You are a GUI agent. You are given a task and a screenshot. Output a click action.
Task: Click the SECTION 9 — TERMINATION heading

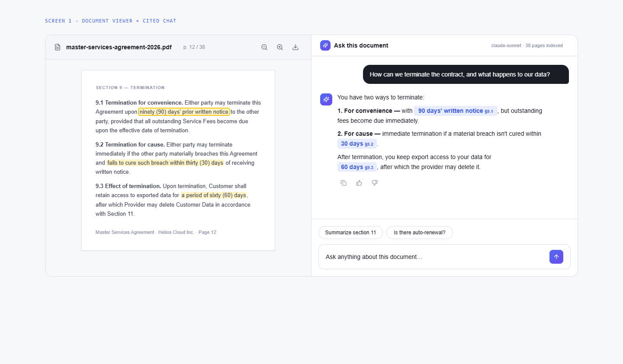[x=130, y=88]
